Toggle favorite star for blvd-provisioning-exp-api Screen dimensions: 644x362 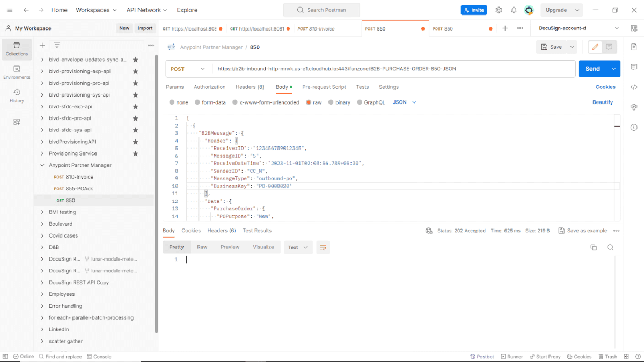tap(135, 71)
